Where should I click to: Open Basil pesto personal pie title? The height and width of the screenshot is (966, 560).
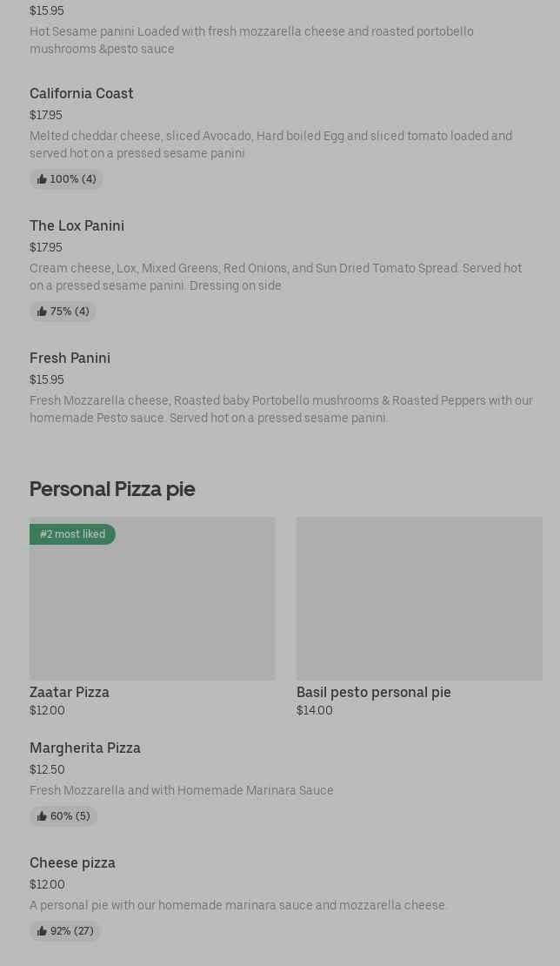click(374, 692)
